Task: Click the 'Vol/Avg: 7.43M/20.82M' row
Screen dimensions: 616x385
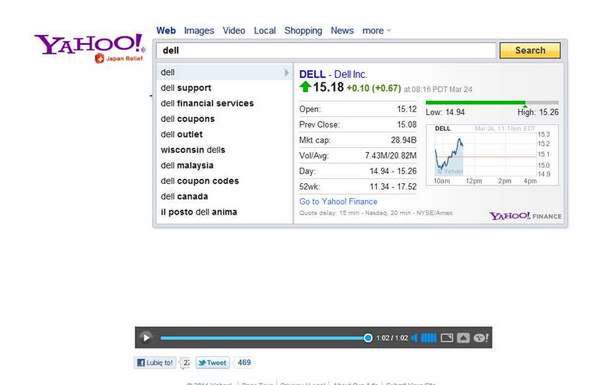Action: point(358,156)
